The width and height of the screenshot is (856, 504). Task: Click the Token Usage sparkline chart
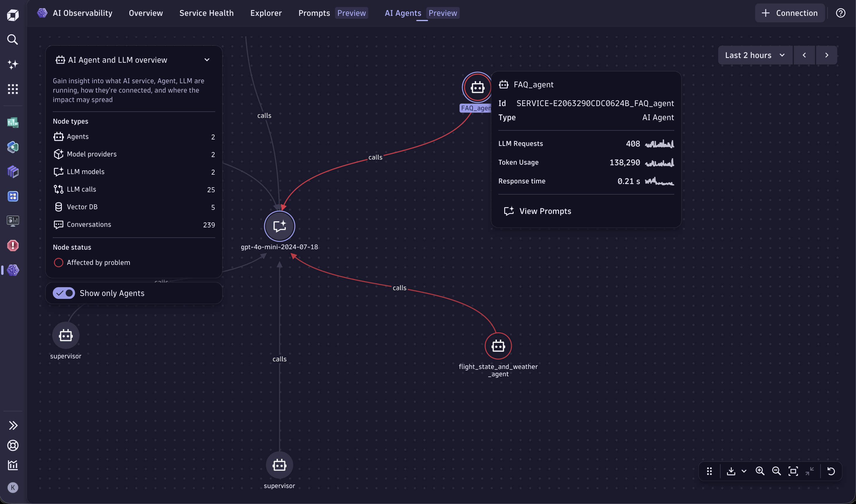pos(659,162)
